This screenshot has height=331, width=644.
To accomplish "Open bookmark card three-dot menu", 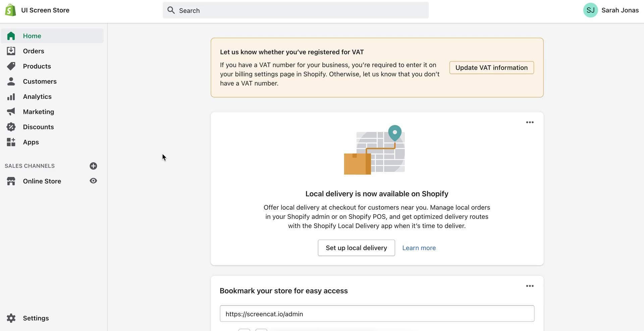I will (530, 286).
